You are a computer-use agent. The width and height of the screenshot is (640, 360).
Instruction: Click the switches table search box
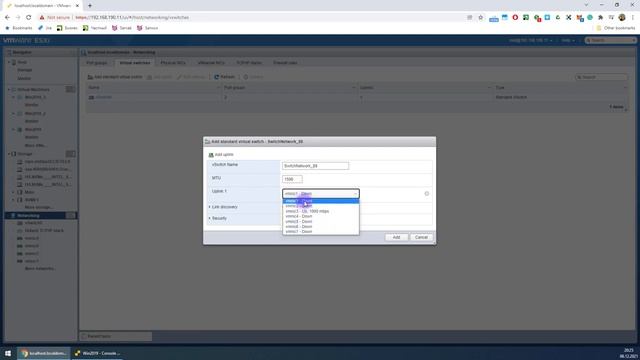pos(601,77)
